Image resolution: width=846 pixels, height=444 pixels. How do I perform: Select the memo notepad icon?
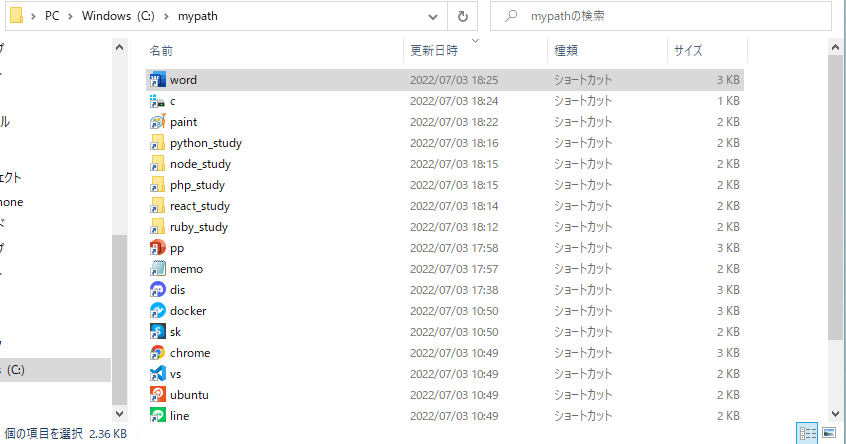point(158,269)
